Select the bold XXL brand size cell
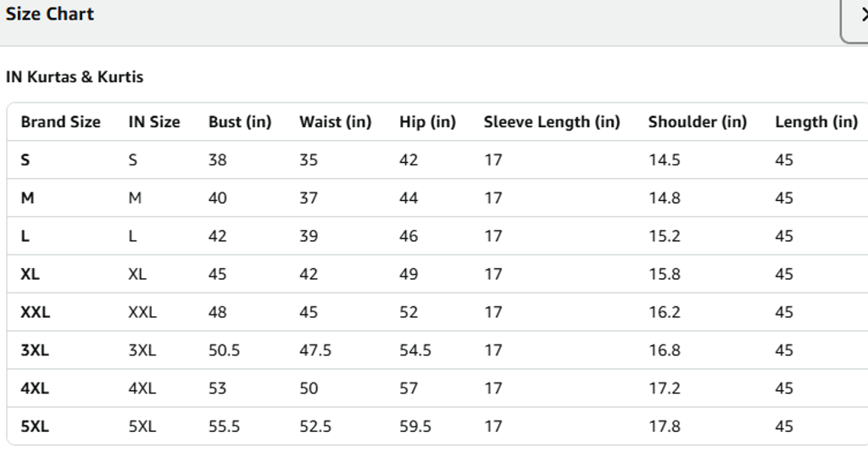Screen dimensions: 868x458 click(35, 312)
